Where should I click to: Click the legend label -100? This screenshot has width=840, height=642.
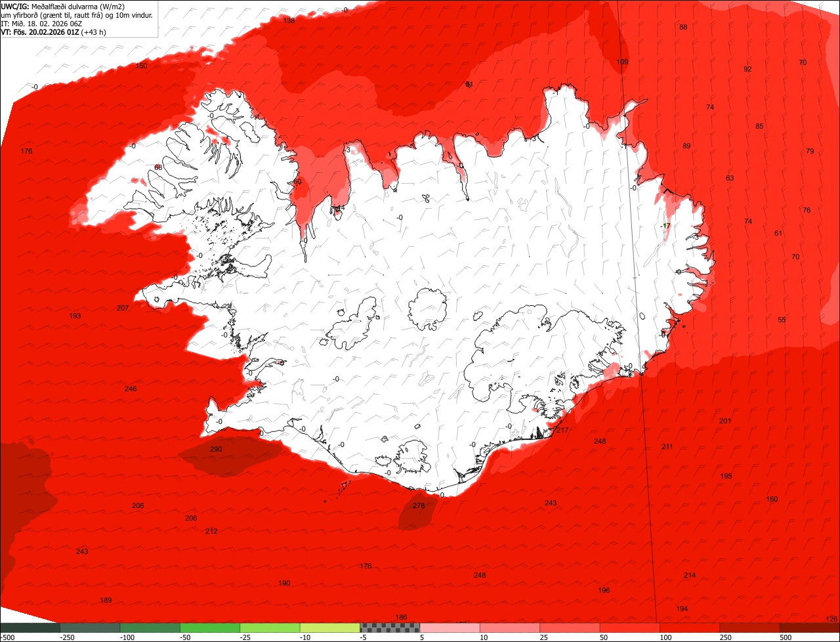tap(127, 637)
